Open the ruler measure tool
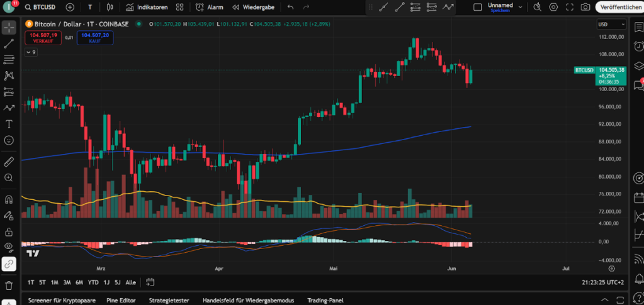The width and height of the screenshot is (644, 305). coord(9,162)
